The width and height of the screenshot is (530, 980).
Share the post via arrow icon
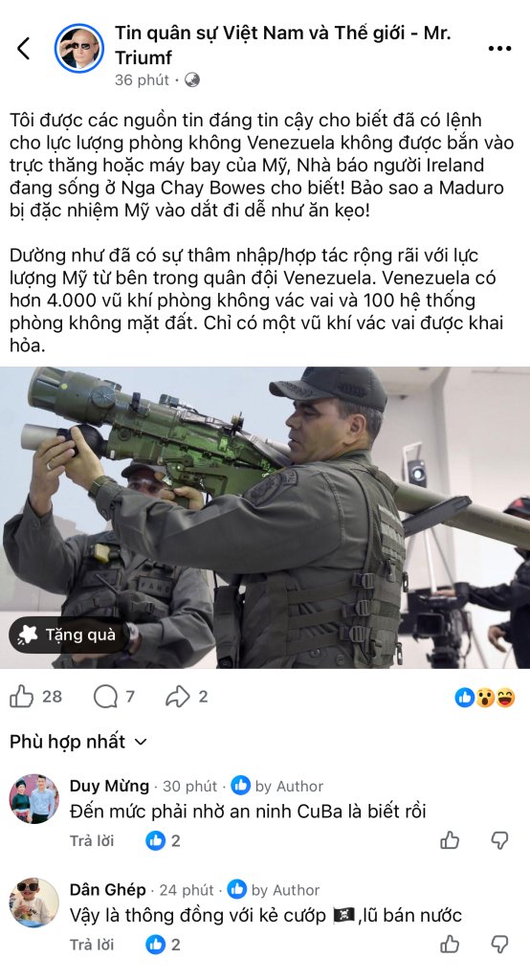pos(178,697)
